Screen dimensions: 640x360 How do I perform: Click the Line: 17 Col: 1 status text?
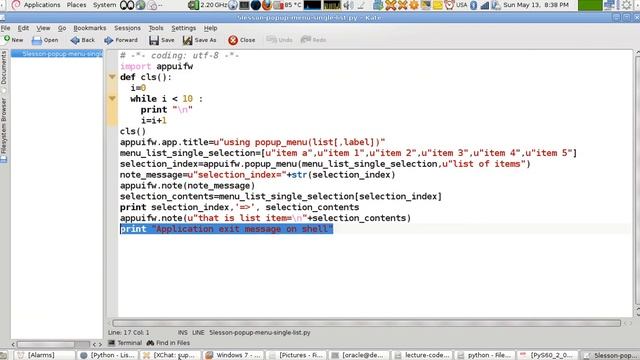click(x=129, y=333)
